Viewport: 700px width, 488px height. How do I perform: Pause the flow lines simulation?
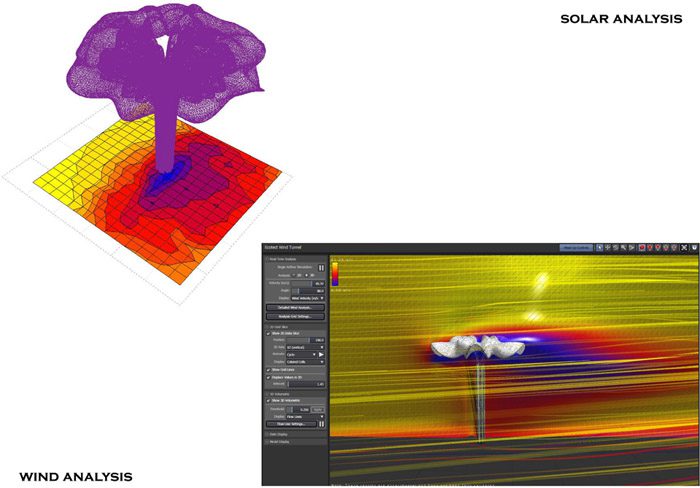tap(321, 424)
